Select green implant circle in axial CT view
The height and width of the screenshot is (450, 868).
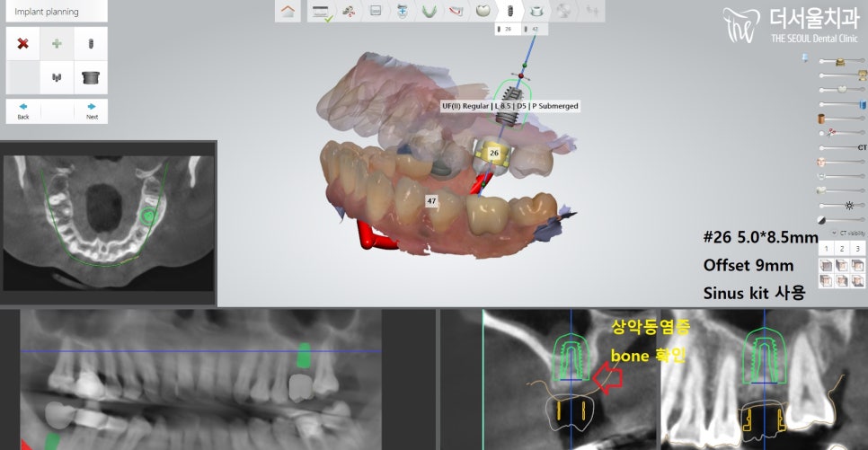pos(147,216)
